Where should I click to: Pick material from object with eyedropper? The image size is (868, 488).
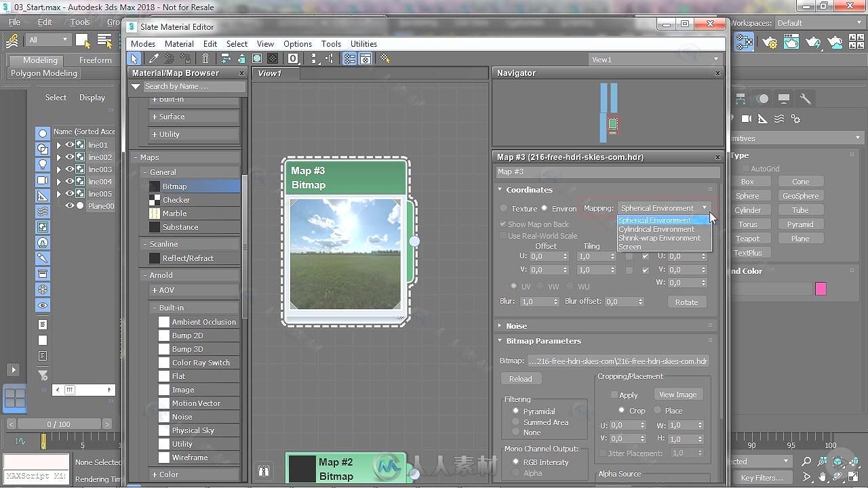click(x=154, y=59)
